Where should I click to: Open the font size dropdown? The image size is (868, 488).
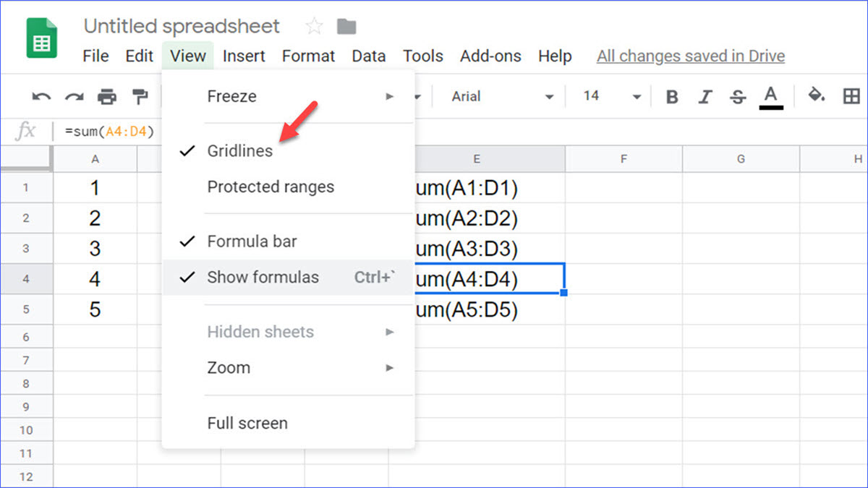point(611,95)
